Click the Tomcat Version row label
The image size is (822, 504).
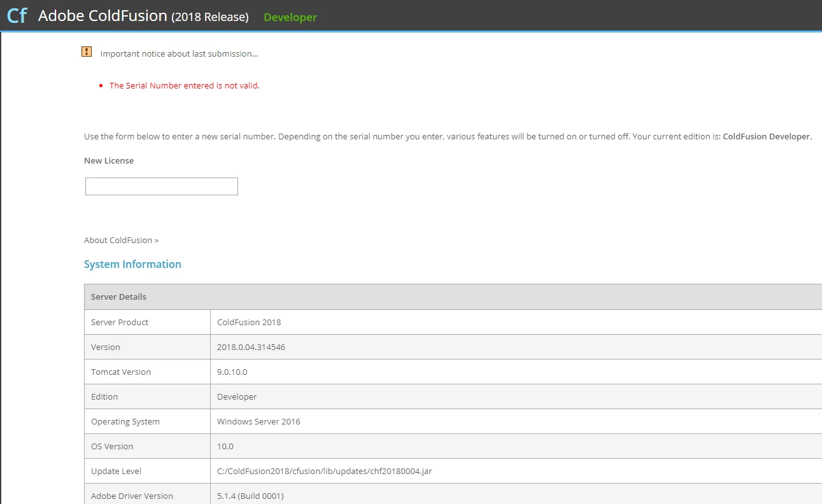click(121, 372)
